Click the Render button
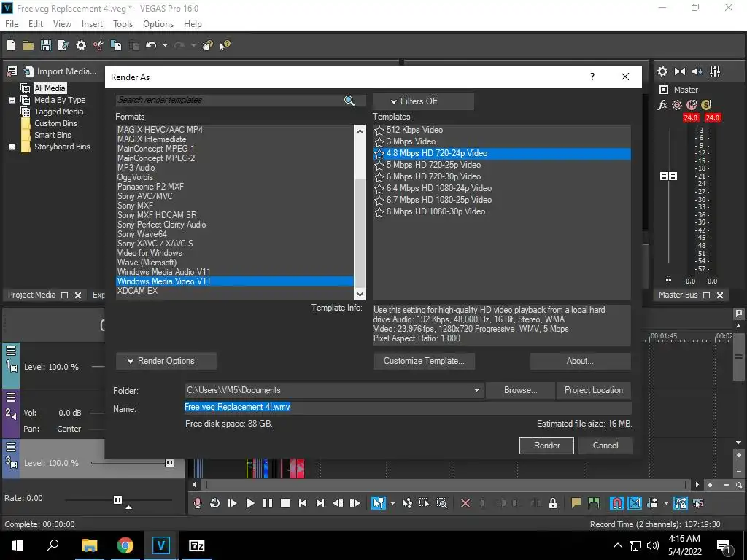Image resolution: width=747 pixels, height=560 pixels. click(546, 446)
